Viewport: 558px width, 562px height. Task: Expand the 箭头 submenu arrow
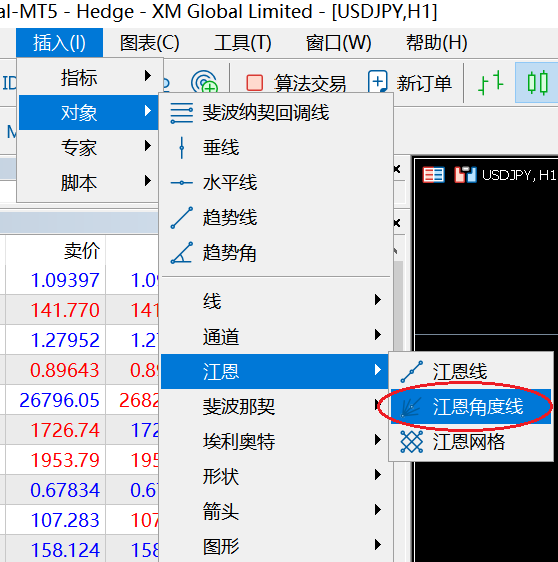pyautogui.click(x=378, y=510)
